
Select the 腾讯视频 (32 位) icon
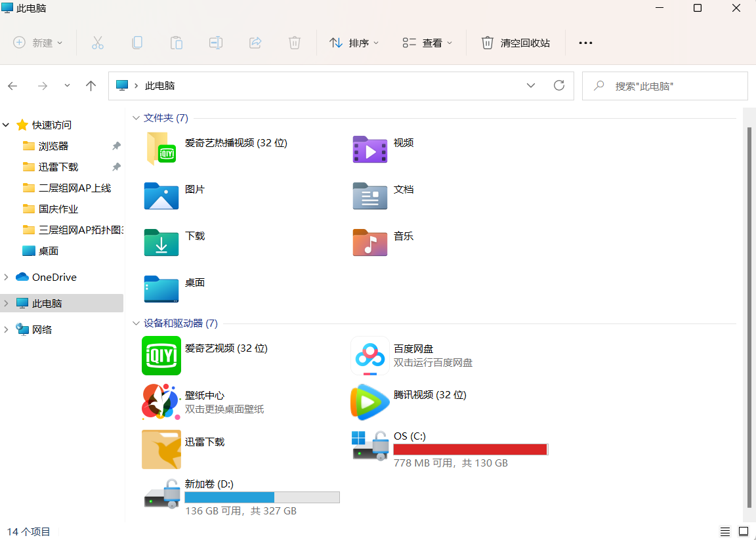tap(370, 402)
